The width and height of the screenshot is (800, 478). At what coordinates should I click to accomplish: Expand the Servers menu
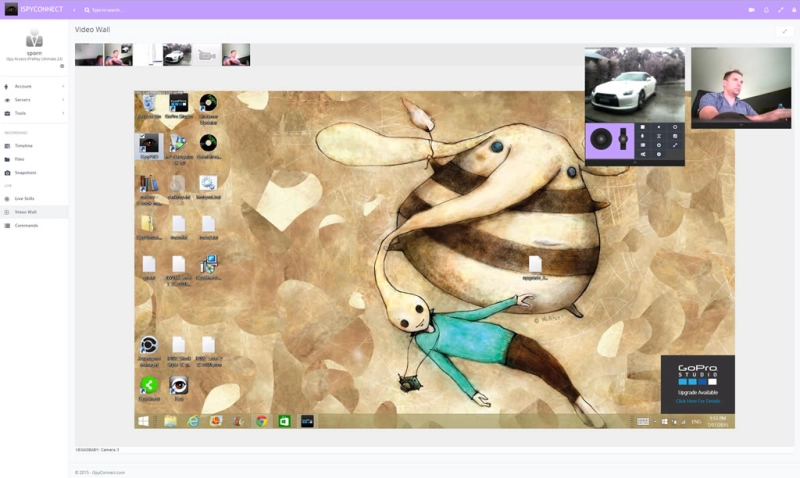click(34, 99)
